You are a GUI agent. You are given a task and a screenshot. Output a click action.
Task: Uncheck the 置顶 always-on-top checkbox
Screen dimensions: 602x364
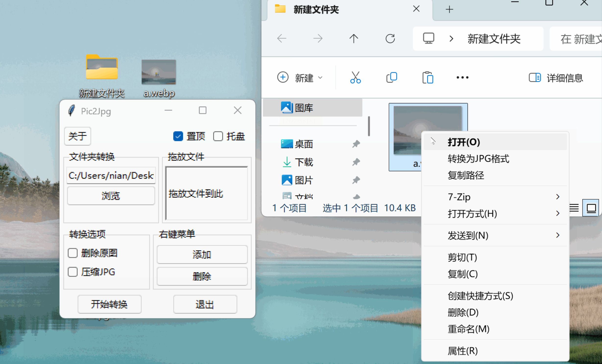point(178,136)
